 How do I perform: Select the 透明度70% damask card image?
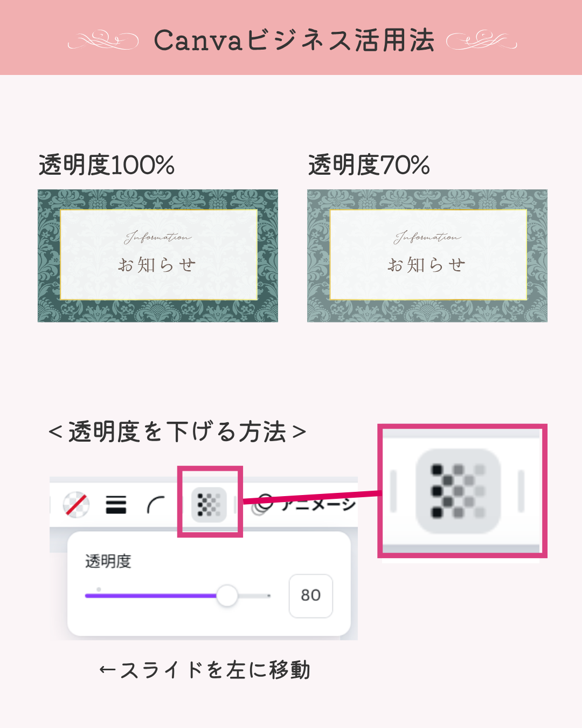click(x=427, y=256)
